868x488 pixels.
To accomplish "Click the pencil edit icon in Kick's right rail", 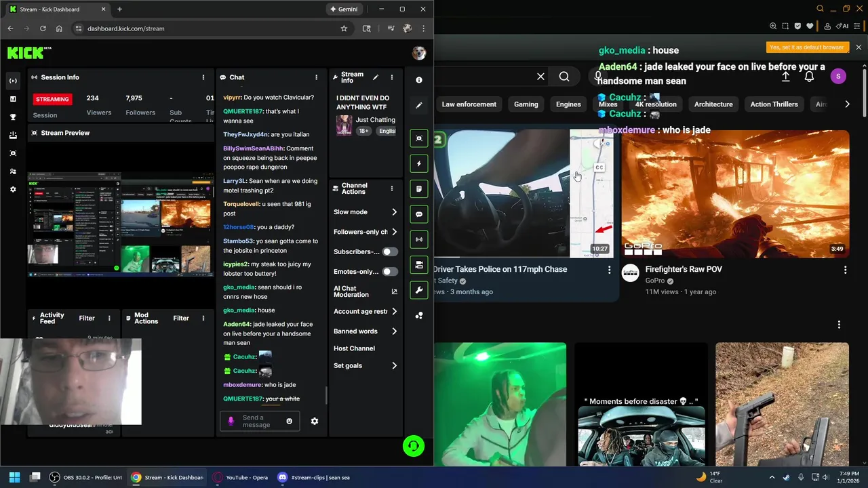I will (419, 105).
